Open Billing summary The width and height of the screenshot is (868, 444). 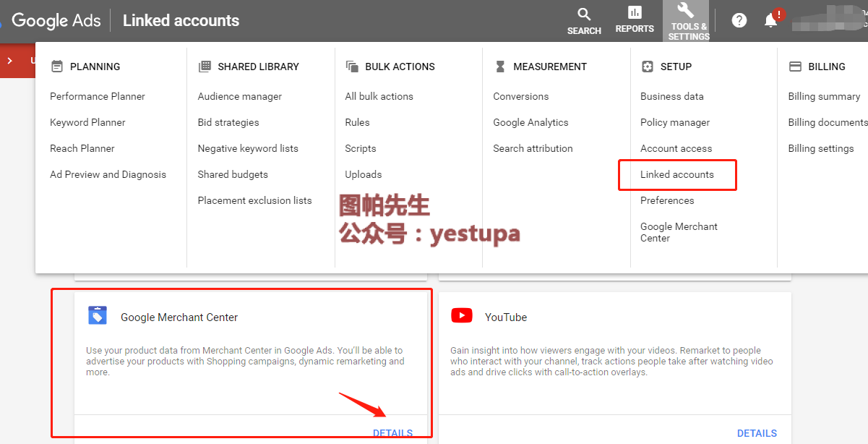(824, 96)
